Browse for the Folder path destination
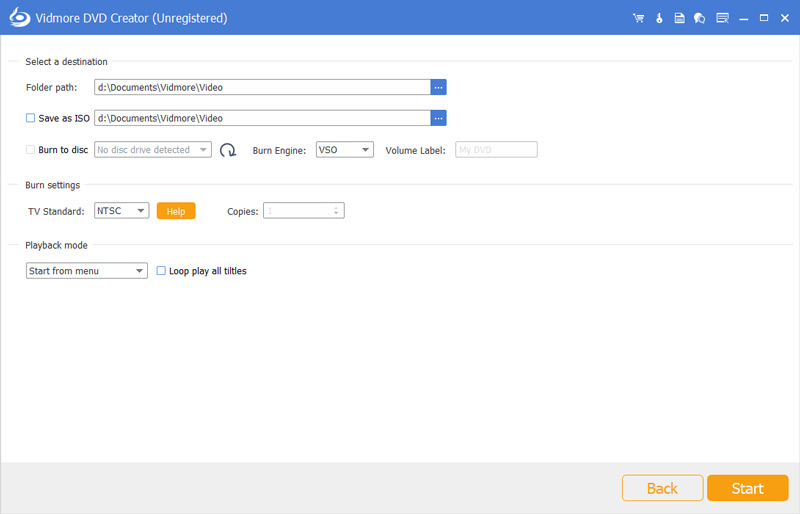 point(438,88)
